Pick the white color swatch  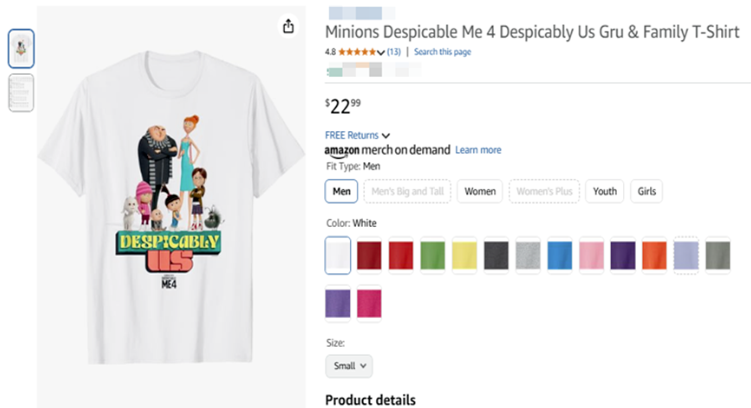tap(338, 256)
